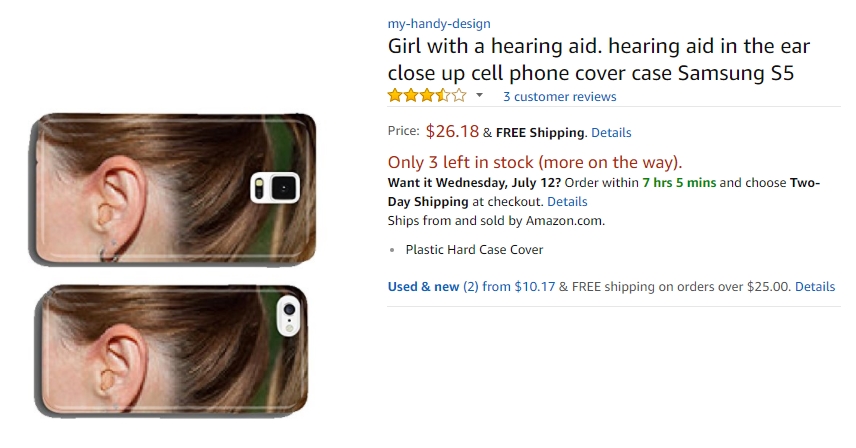Click the first gold star
Viewport: 856px width, 448px height.
pyautogui.click(x=395, y=96)
